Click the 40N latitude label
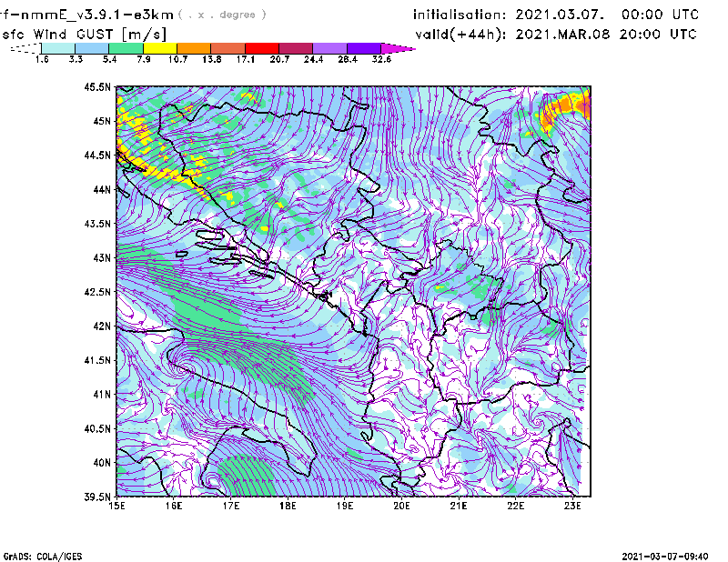 [102, 463]
